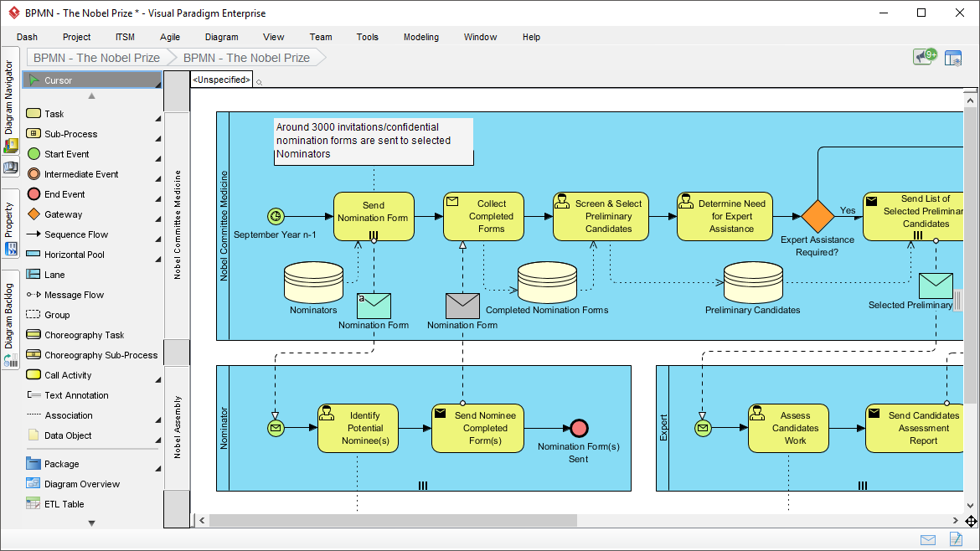Open the Diagram menu
980x551 pixels.
point(221,37)
